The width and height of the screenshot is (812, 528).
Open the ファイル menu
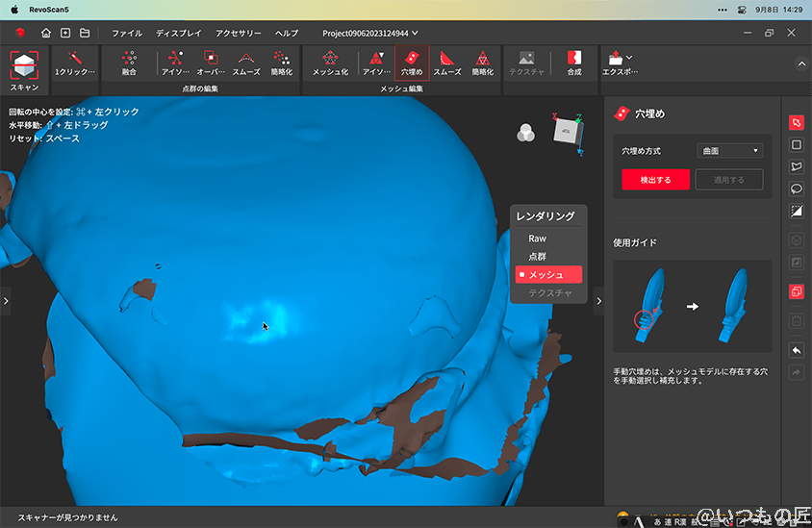(x=127, y=33)
